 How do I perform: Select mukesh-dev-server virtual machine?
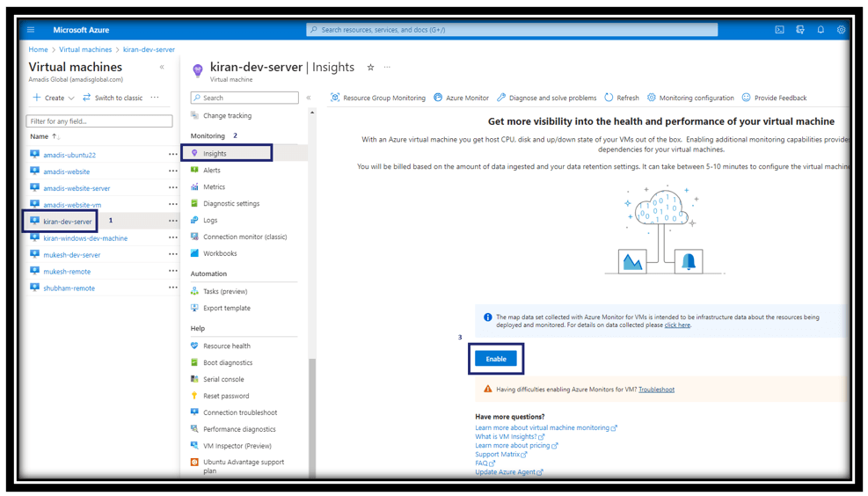(72, 255)
